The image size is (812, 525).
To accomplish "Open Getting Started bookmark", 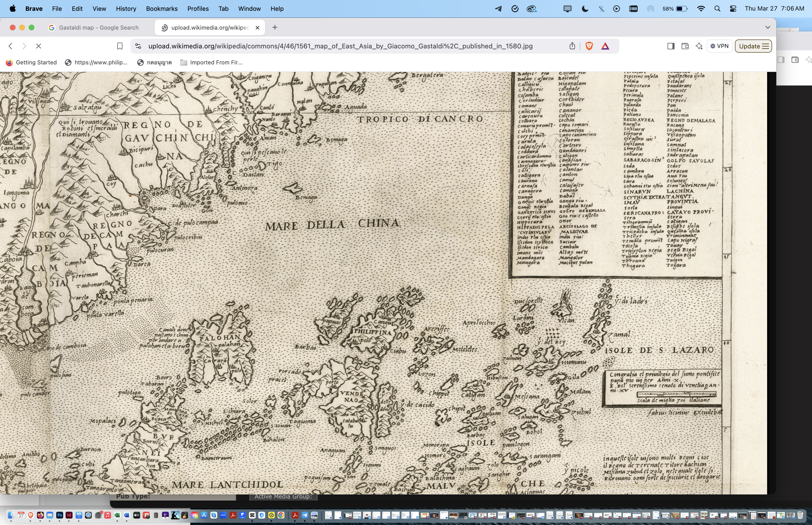I will 31,62.
